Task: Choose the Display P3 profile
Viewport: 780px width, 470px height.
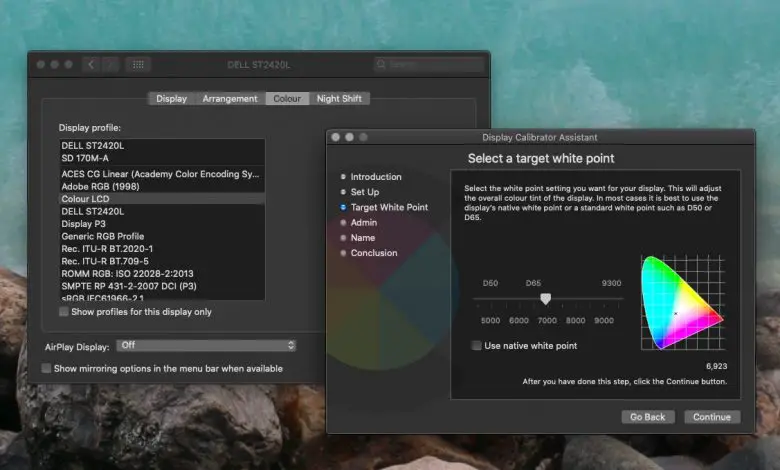Action: [x=162, y=224]
